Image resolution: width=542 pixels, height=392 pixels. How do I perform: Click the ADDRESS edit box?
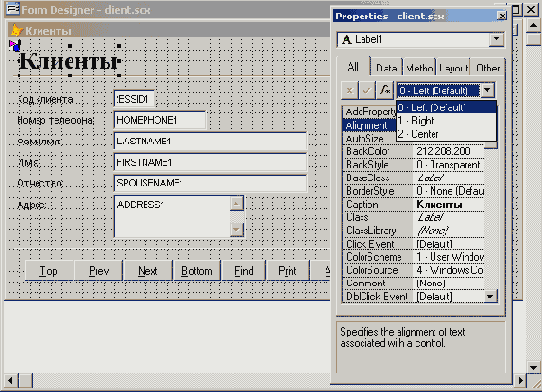point(179,216)
